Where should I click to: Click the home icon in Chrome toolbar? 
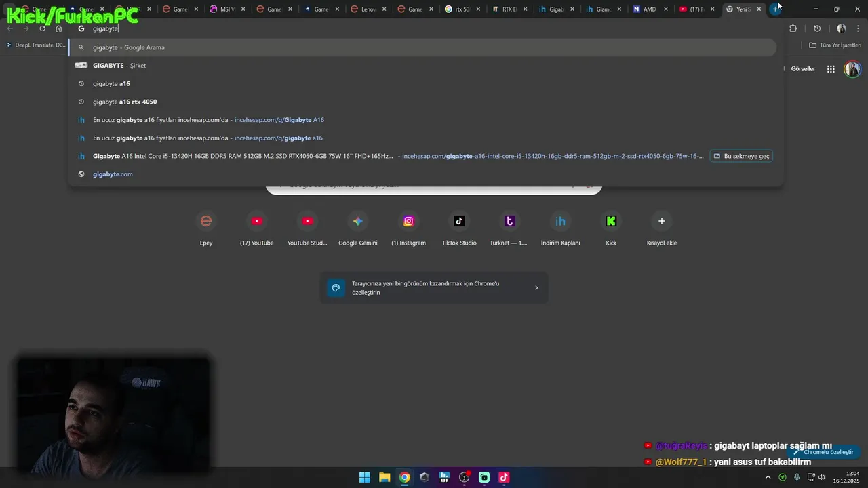tap(59, 28)
